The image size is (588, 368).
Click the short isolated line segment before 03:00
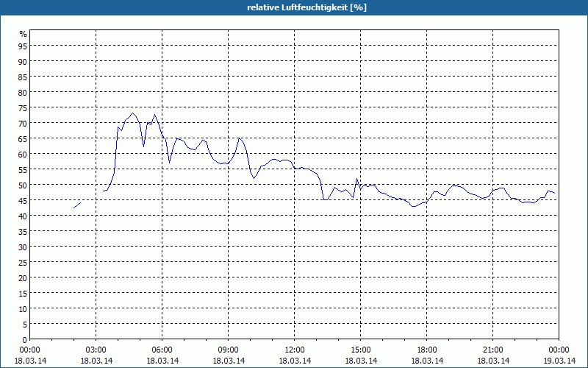point(77,205)
